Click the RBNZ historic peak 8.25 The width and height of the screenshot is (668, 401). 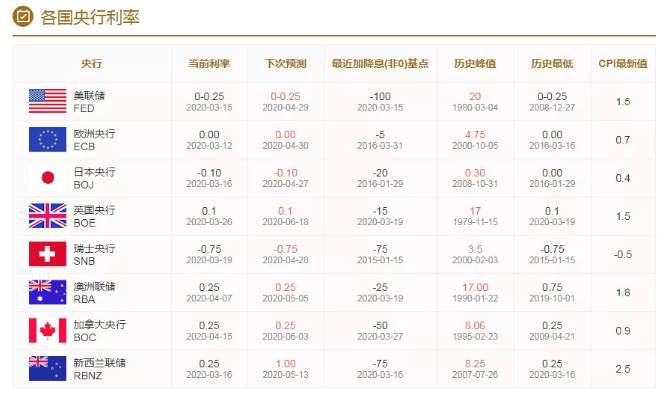pyautogui.click(x=475, y=363)
